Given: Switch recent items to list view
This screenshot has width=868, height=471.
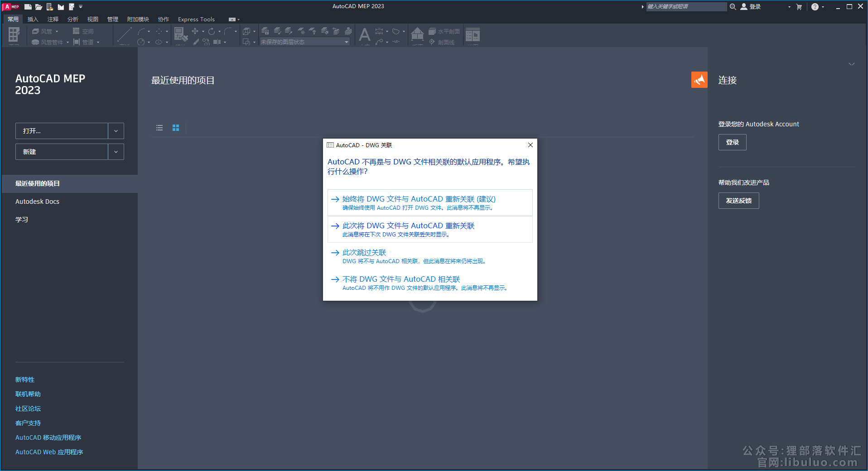Looking at the screenshot, I should [x=159, y=128].
